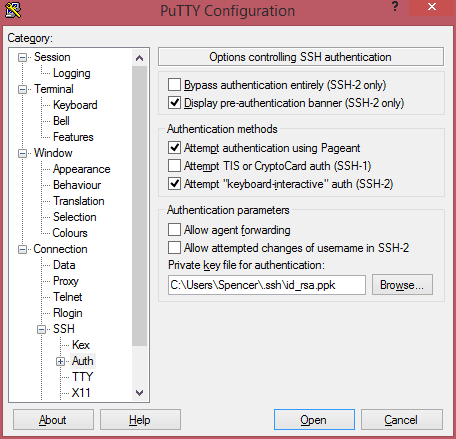Open the Proxy category
This screenshot has height=439, width=456.
click(x=66, y=281)
